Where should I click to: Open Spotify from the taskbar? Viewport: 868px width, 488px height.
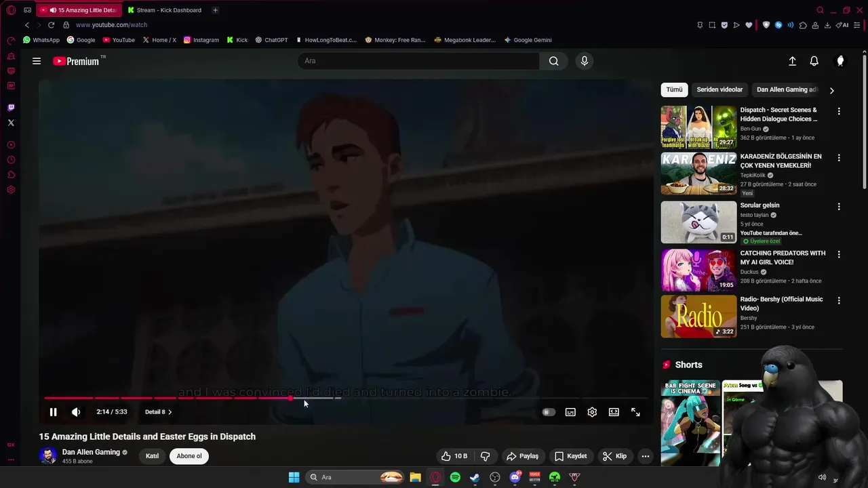click(455, 477)
